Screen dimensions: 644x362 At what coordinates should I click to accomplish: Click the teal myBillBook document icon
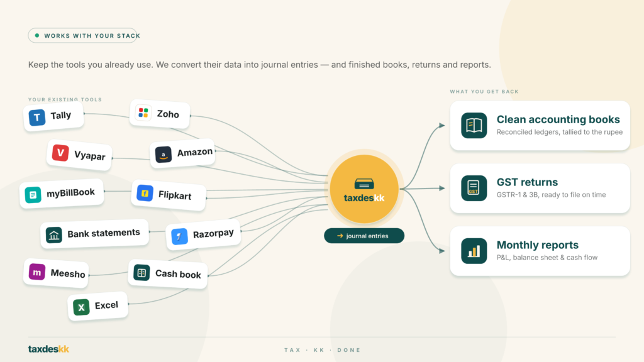(33, 195)
